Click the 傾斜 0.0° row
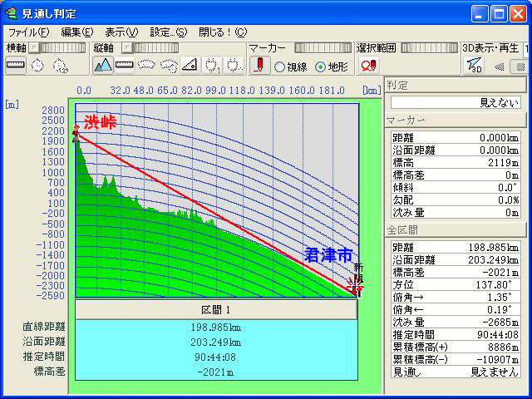The width and height of the screenshot is (532, 399). [x=456, y=187]
